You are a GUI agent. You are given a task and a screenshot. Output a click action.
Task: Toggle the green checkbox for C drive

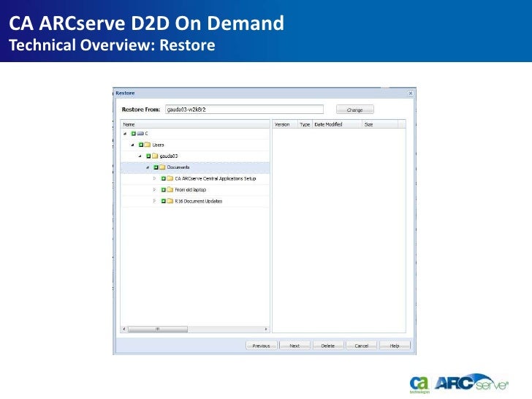click(133, 133)
